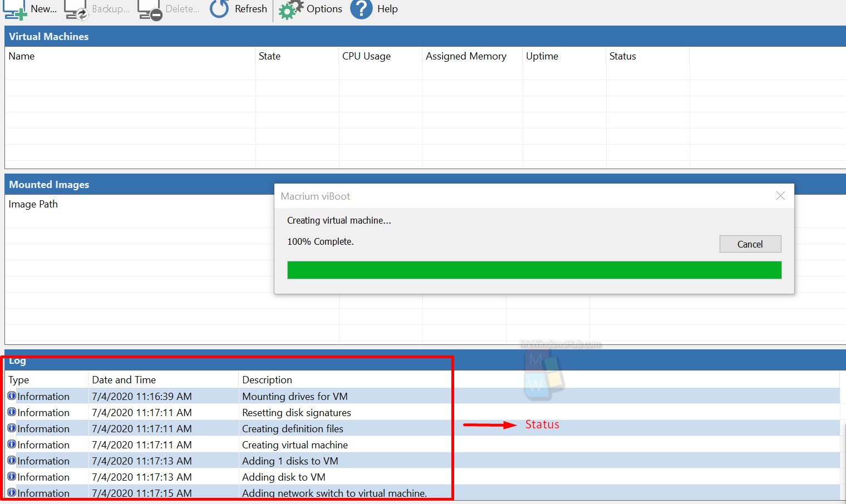Click info icon on 'Adding 1 disks' row
Screen dimensions: 846x504
point(12,460)
